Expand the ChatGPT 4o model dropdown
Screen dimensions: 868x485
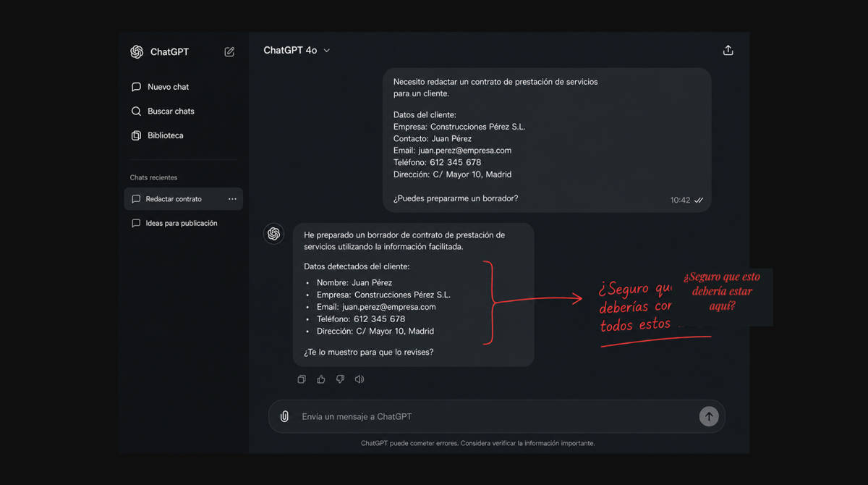(297, 51)
